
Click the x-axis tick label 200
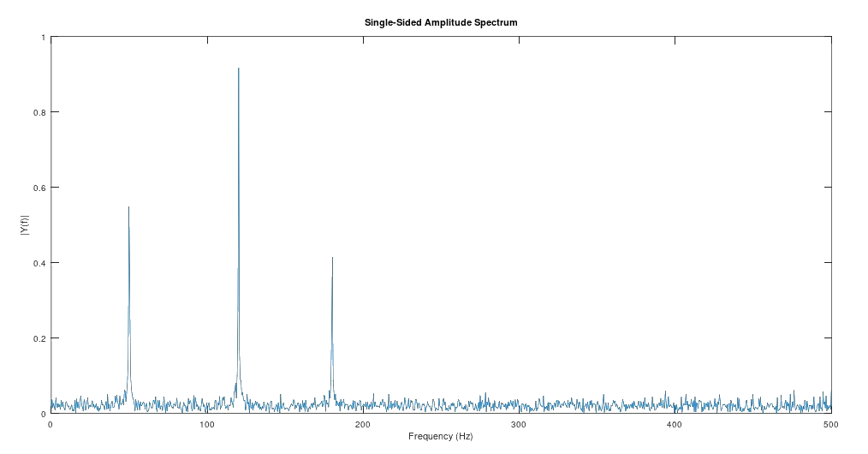pos(362,425)
